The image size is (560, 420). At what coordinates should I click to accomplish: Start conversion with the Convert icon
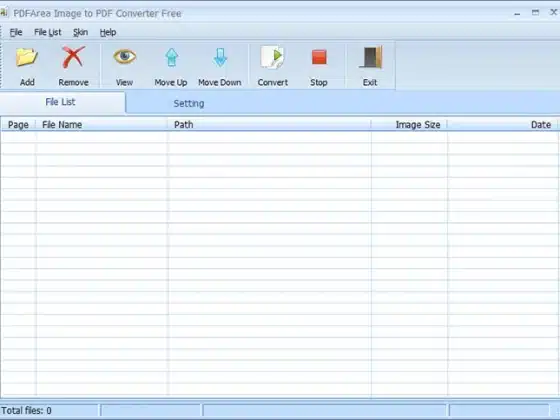pyautogui.click(x=272, y=57)
